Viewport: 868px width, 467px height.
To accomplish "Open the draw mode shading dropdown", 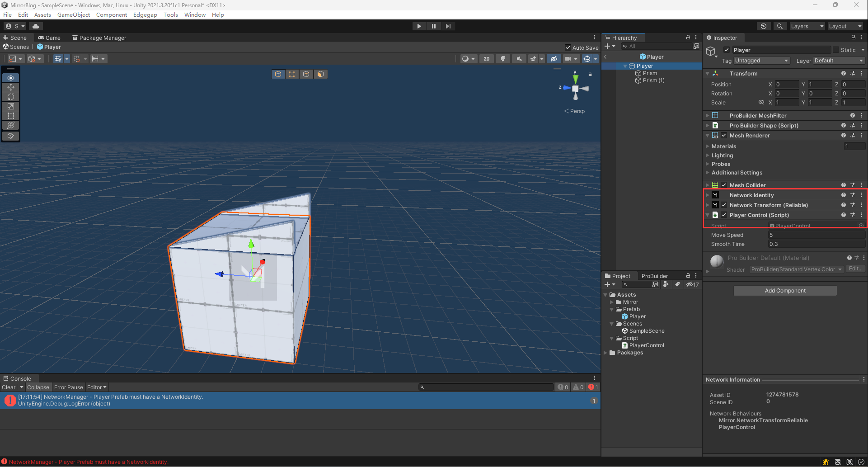I will pyautogui.click(x=469, y=59).
